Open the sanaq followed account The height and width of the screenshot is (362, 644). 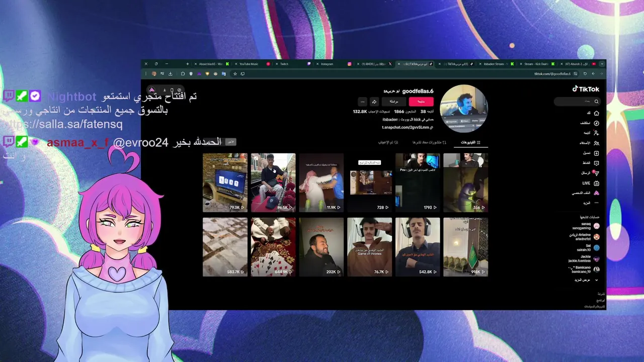click(x=586, y=226)
